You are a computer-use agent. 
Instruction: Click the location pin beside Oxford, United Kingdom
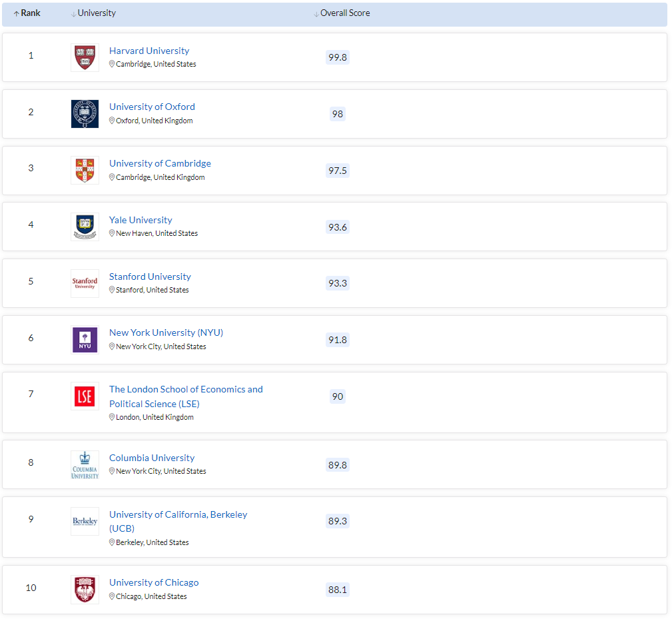[112, 121]
